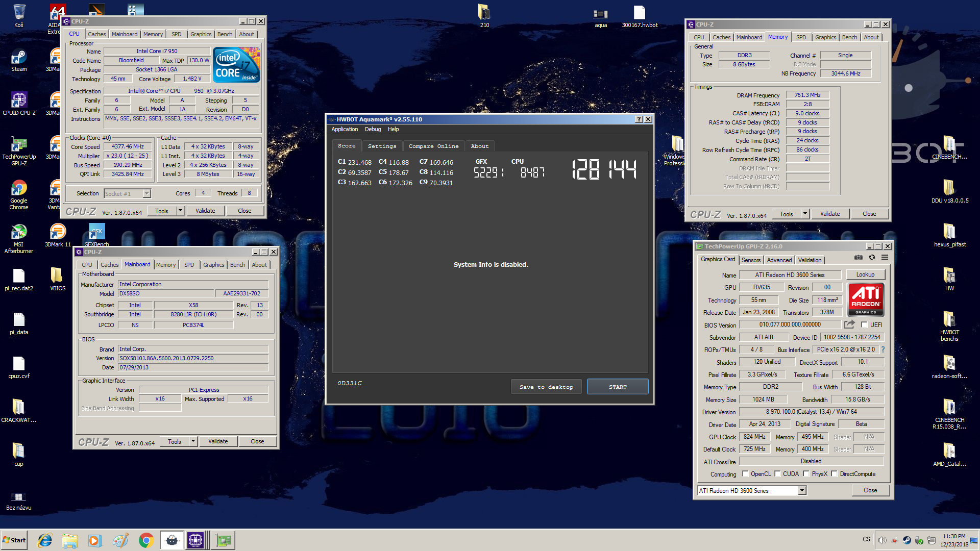Click Save to desktop in Aquamark

pos(546,387)
